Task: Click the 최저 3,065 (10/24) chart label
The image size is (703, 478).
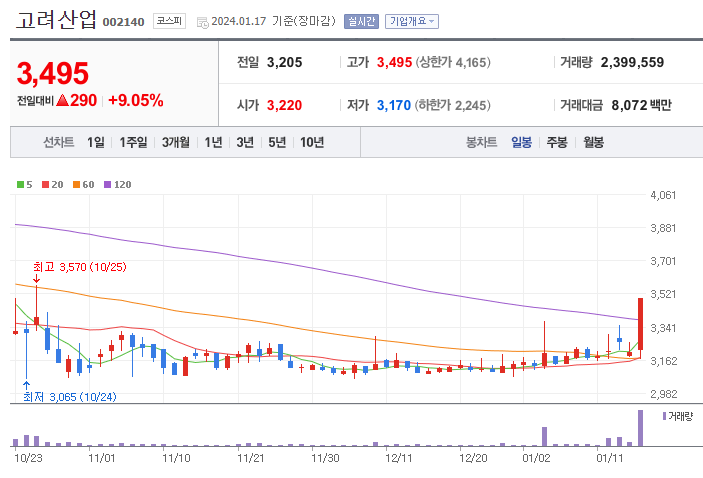Action: click(70, 397)
